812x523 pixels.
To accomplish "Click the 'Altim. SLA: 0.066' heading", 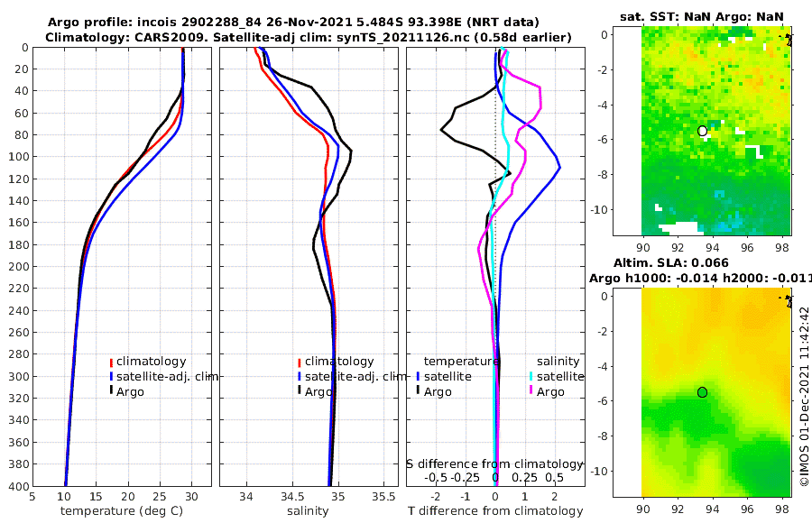I will coord(671,263).
